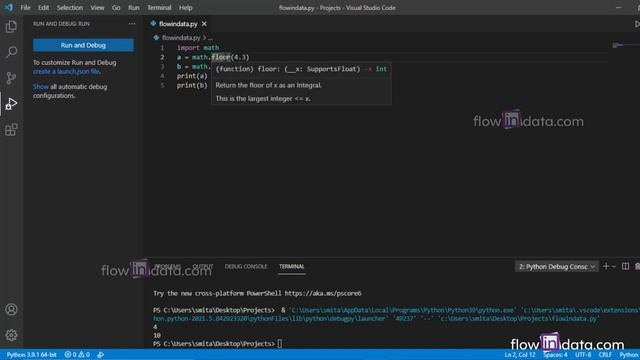Screen dimensions: 640x360
Task: Click code line 1 import math
Action: (198, 48)
